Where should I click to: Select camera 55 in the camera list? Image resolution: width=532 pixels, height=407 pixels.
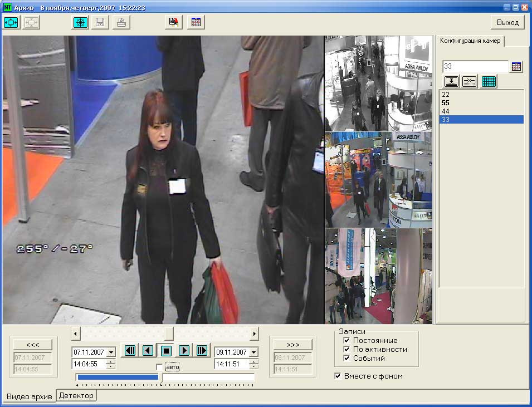coord(446,103)
